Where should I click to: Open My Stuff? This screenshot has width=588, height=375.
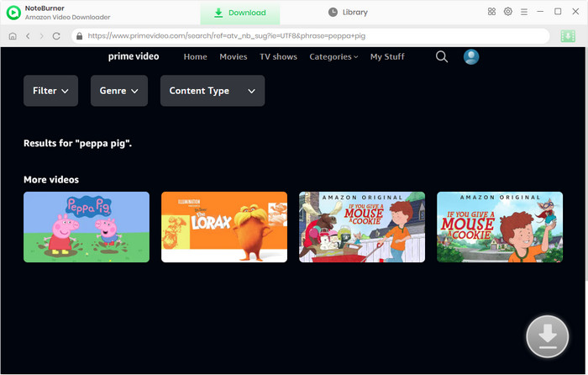pyautogui.click(x=387, y=56)
